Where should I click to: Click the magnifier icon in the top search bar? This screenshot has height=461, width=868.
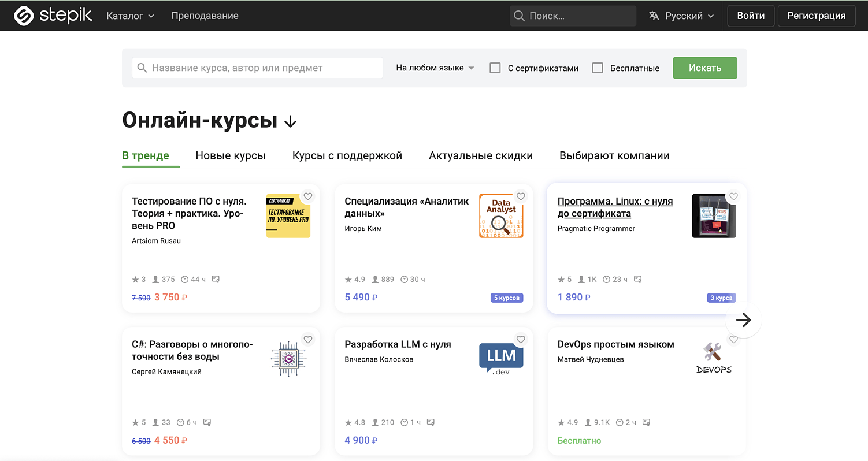518,16
